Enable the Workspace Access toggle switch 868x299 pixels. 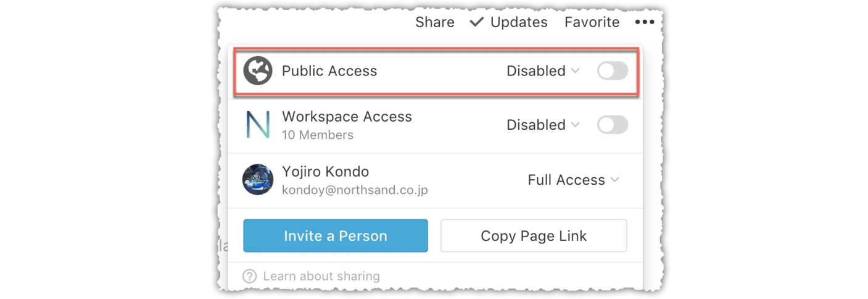point(613,125)
